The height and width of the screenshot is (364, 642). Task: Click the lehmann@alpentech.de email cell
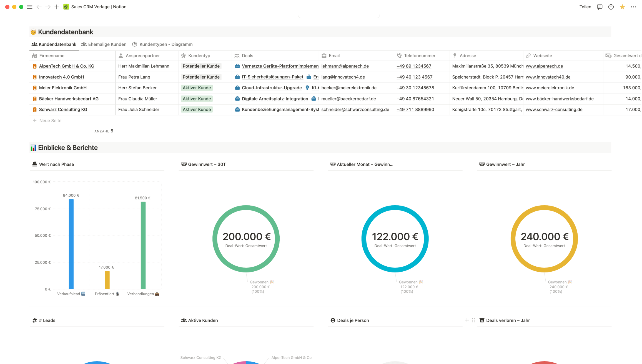pos(356,66)
